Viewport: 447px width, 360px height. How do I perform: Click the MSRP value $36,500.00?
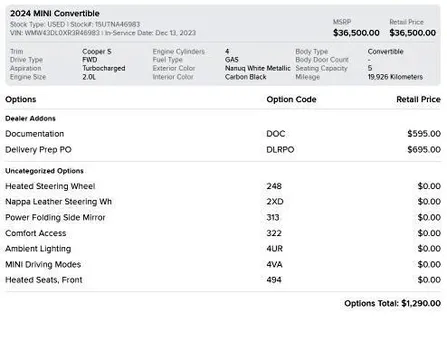356,33
